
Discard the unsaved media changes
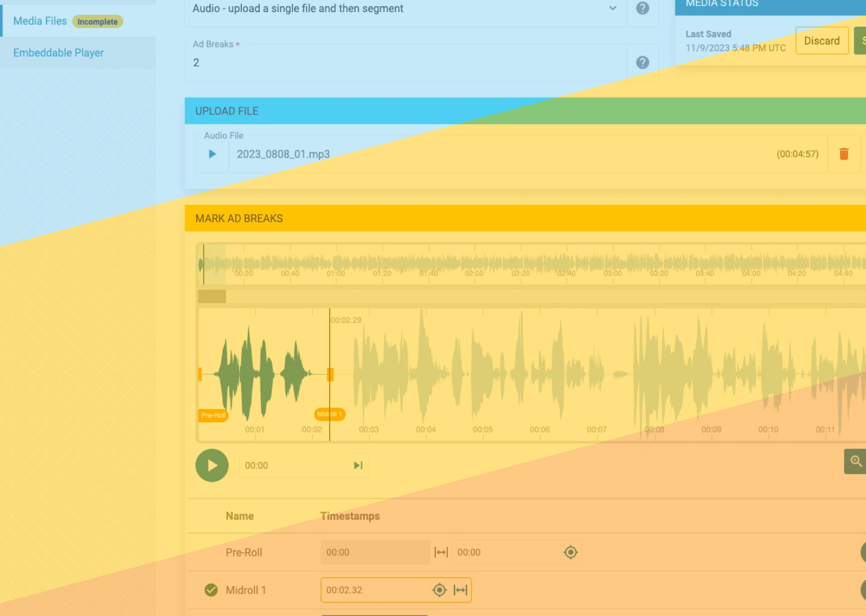tap(821, 41)
